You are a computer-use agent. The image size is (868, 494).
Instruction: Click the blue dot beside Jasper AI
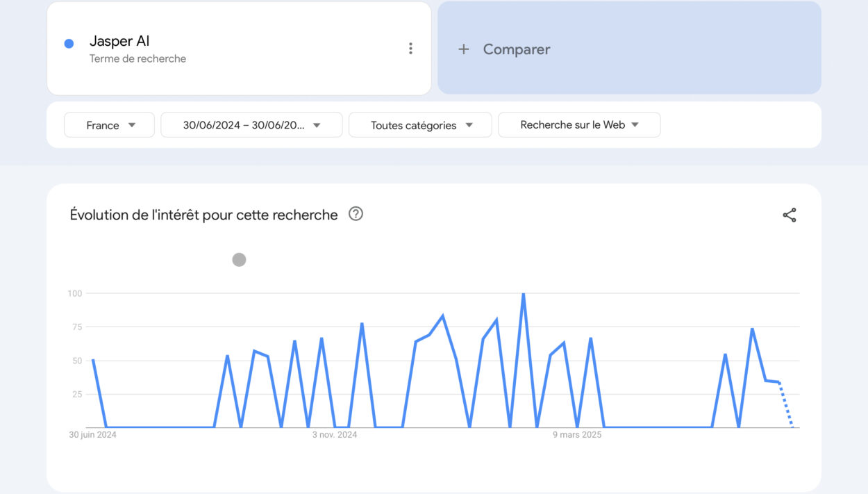coord(69,44)
